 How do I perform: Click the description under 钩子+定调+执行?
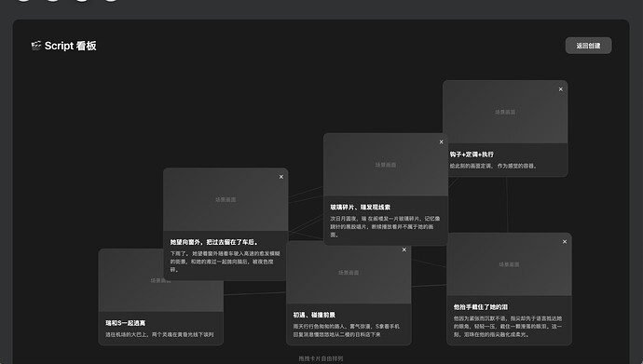[x=493, y=166]
